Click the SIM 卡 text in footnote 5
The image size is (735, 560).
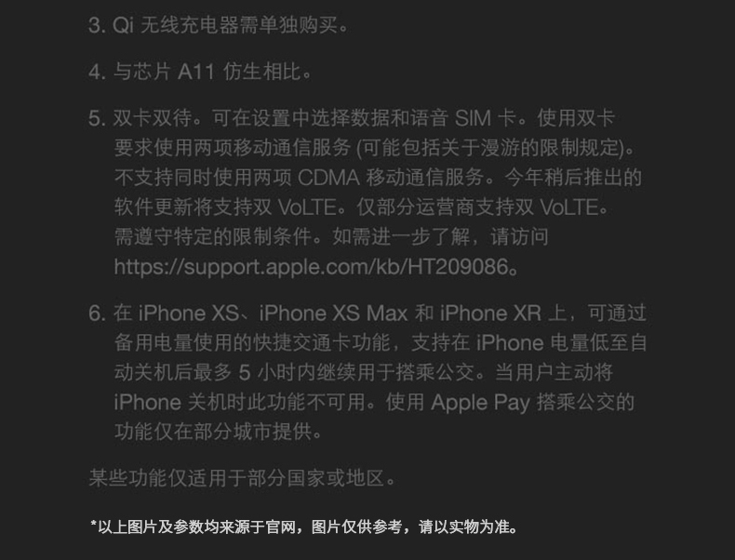(x=485, y=118)
